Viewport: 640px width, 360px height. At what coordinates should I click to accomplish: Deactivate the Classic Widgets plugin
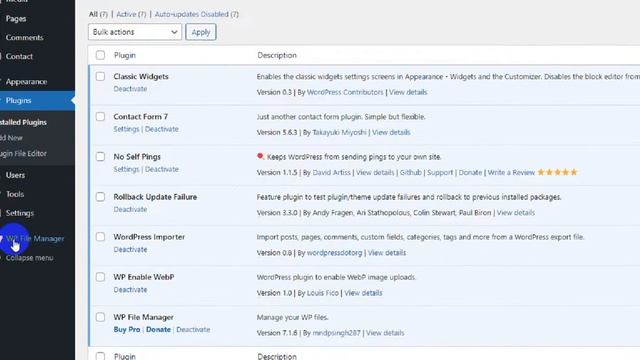130,89
